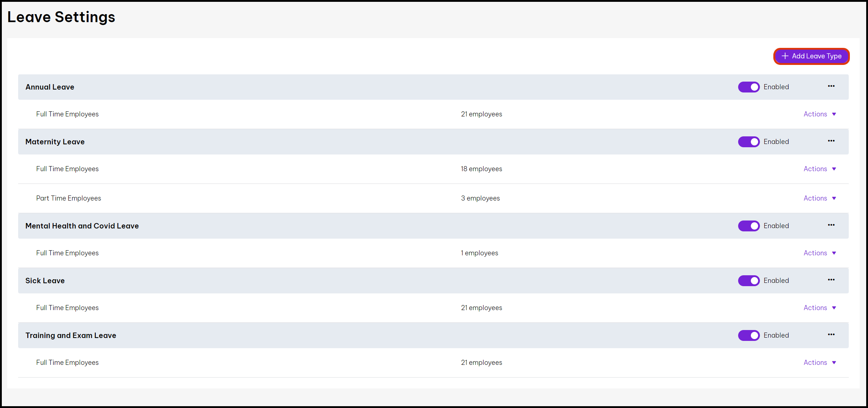Click Full Time Employees under Annual Leave
The height and width of the screenshot is (408, 868).
click(x=67, y=114)
